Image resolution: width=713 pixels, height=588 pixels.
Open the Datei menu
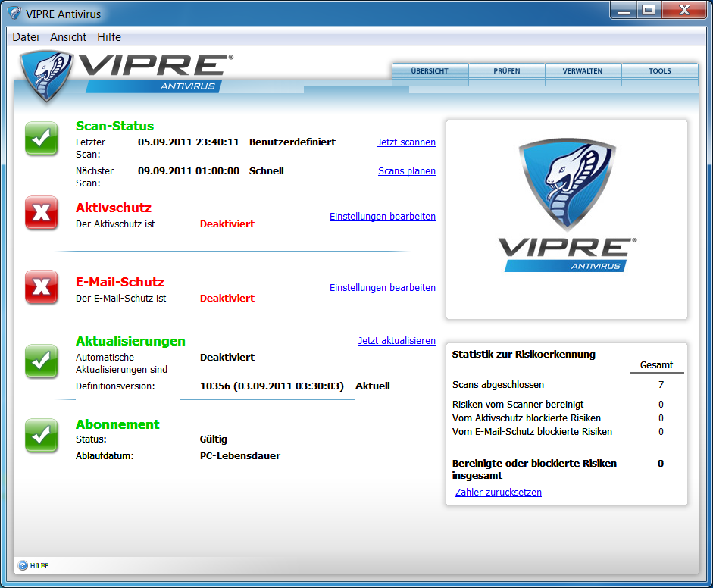tap(26, 37)
